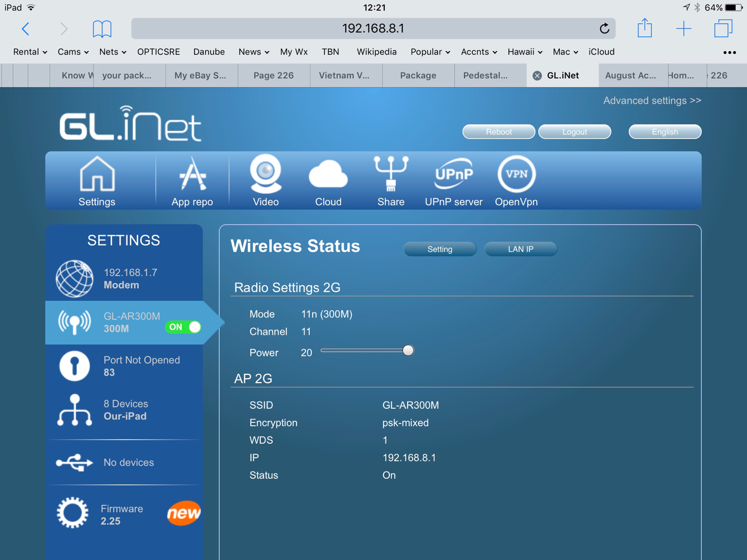The image size is (747, 560).
Task: Expand the Accnts bookmarks folder
Action: [x=479, y=52]
